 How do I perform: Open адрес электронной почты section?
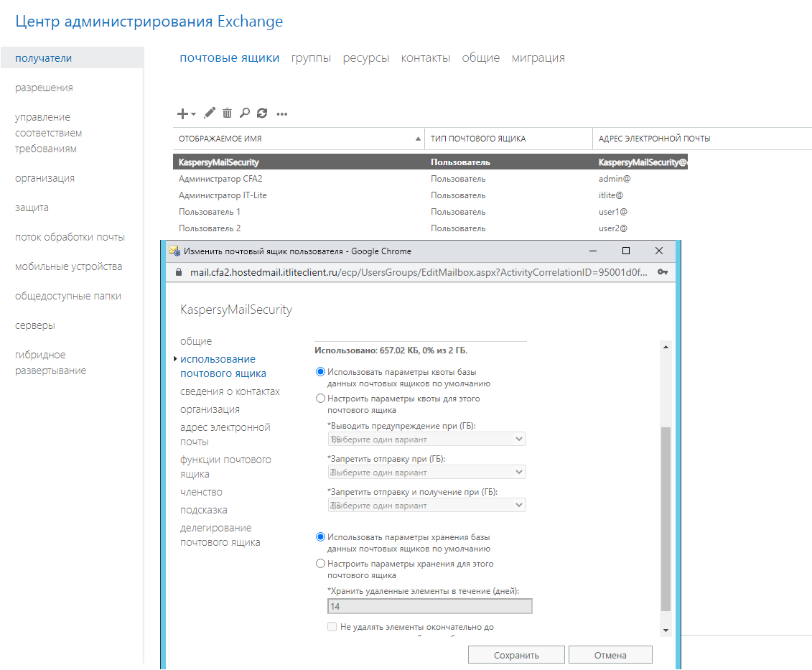(225, 434)
